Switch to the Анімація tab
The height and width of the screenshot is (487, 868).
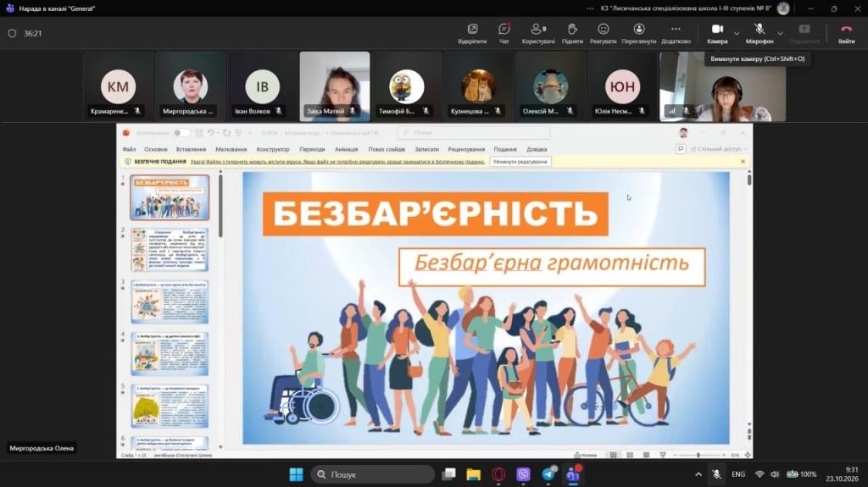(x=347, y=149)
